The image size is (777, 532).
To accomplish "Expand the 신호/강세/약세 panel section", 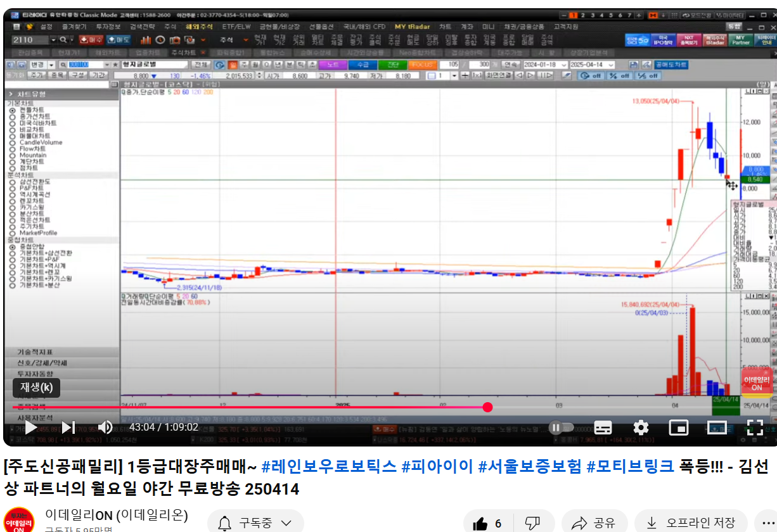I will click(x=61, y=363).
